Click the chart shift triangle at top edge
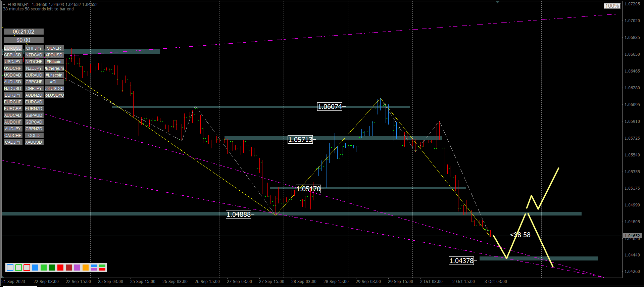The width and height of the screenshot is (644, 287). coord(497,2)
